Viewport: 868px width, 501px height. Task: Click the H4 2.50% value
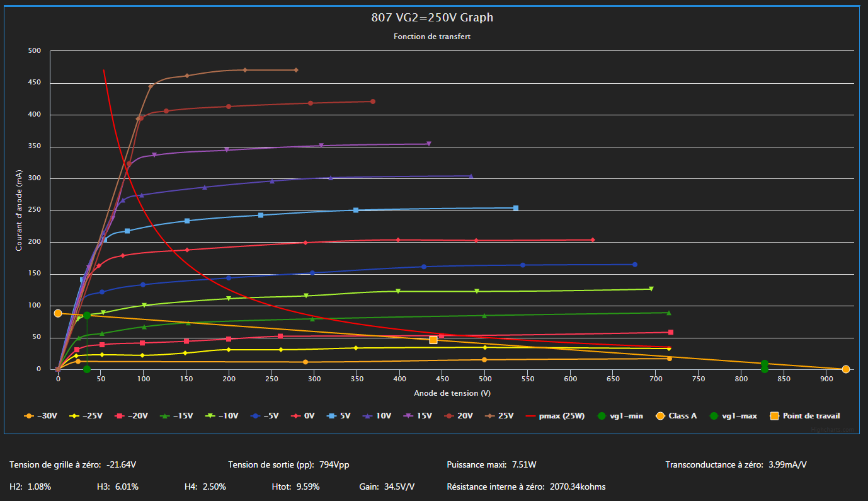[x=214, y=487]
